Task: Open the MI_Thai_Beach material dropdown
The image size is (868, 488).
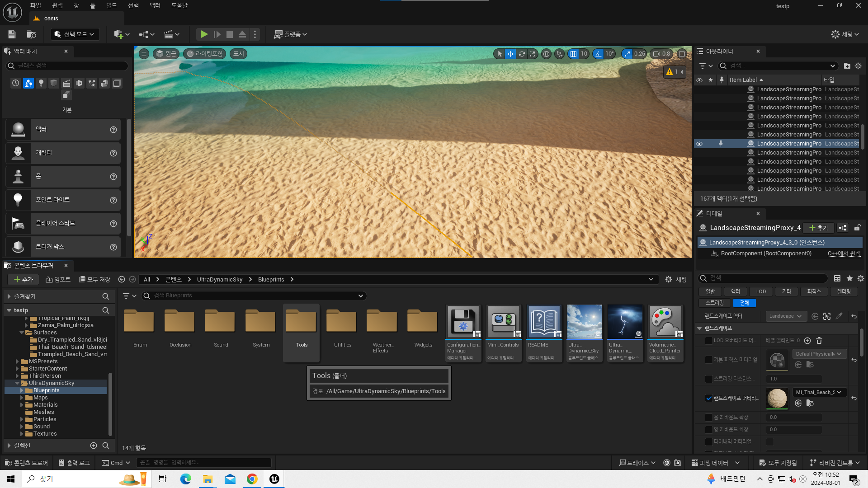Action: point(819,392)
